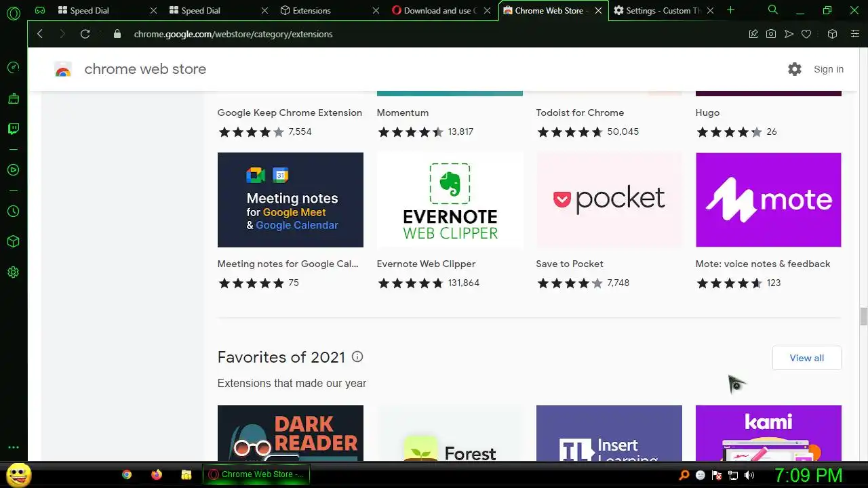Open a new tab with plus button
Image resolution: width=868 pixels, height=488 pixels.
pos(730,10)
